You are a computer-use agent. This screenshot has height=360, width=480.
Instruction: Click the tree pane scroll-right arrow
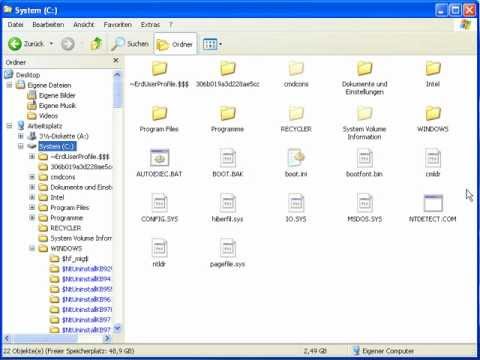pos(107,338)
